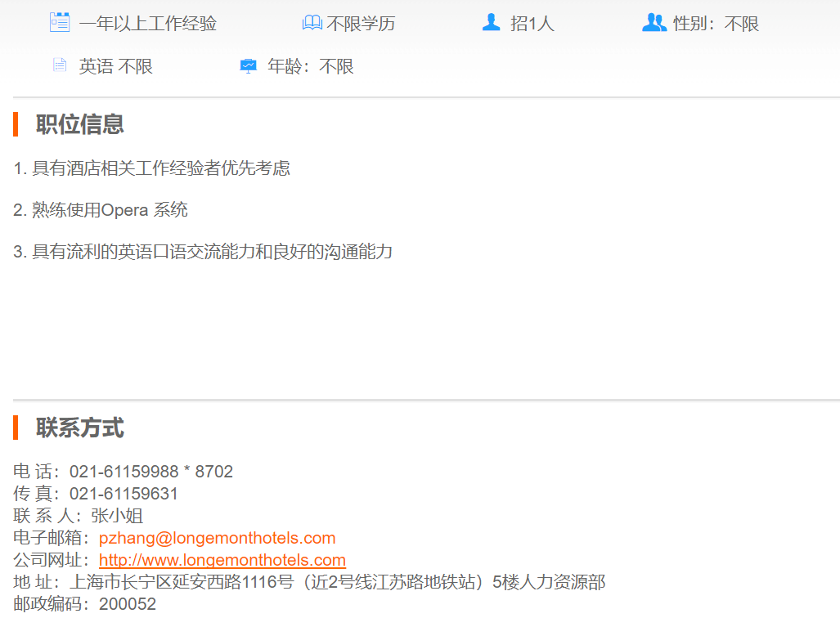
Task: Visit the http://www.longemonthotels.com website link
Action: pyautogui.click(x=222, y=560)
